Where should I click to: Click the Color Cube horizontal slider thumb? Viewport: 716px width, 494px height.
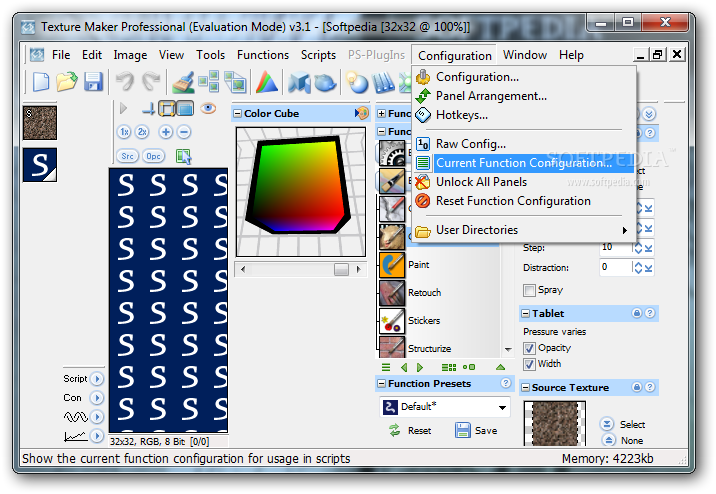point(341,269)
